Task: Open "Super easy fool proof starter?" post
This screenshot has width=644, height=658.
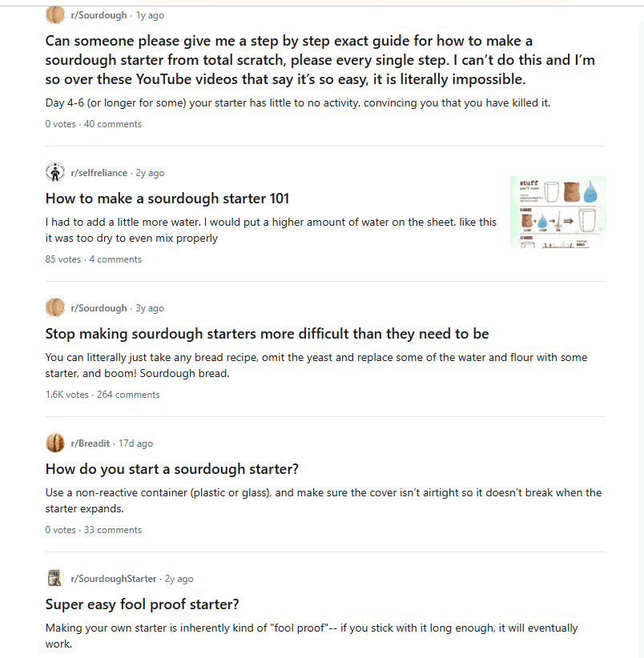Action: tap(143, 604)
